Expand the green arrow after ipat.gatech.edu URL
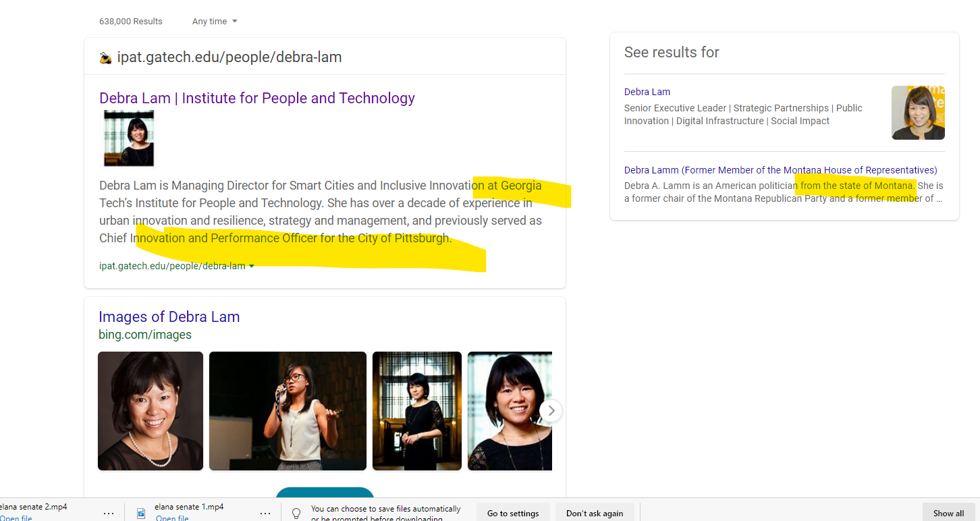The height and width of the screenshot is (521, 980). 252,266
